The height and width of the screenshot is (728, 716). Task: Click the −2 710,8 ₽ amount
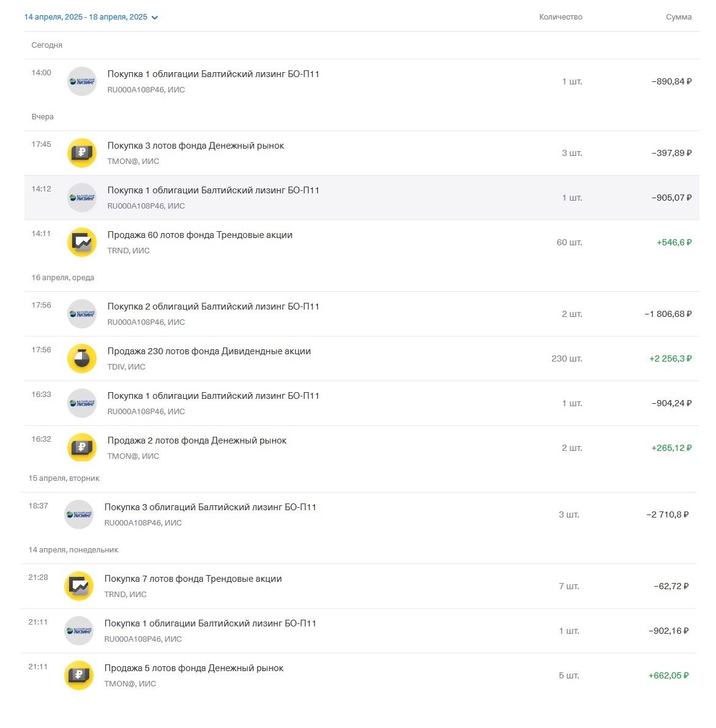pos(667,514)
